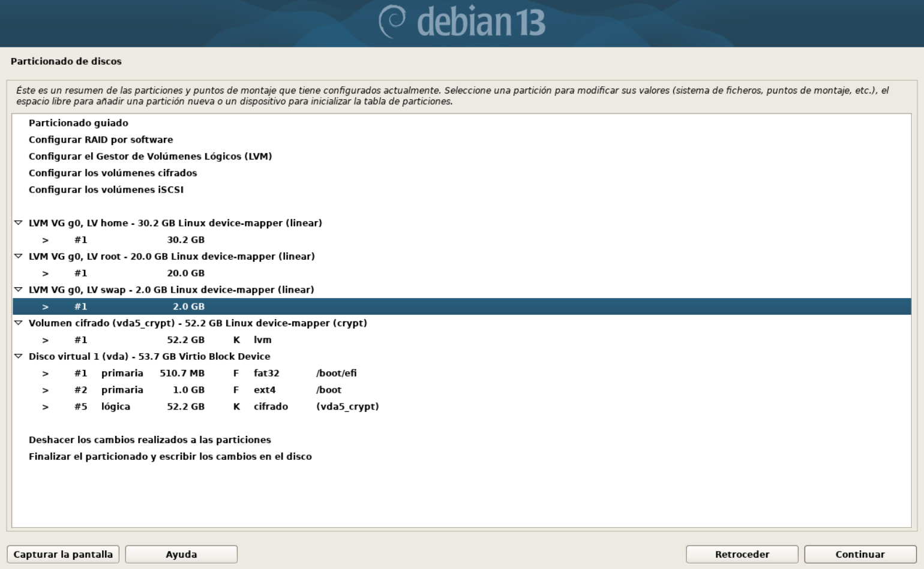Open Configurar RAID por software
The width and height of the screenshot is (924, 569).
[x=101, y=140]
